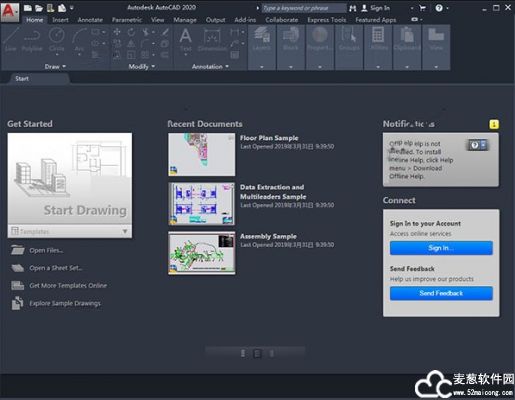
Task: Click the Start Drawing tile
Action: pos(70,179)
